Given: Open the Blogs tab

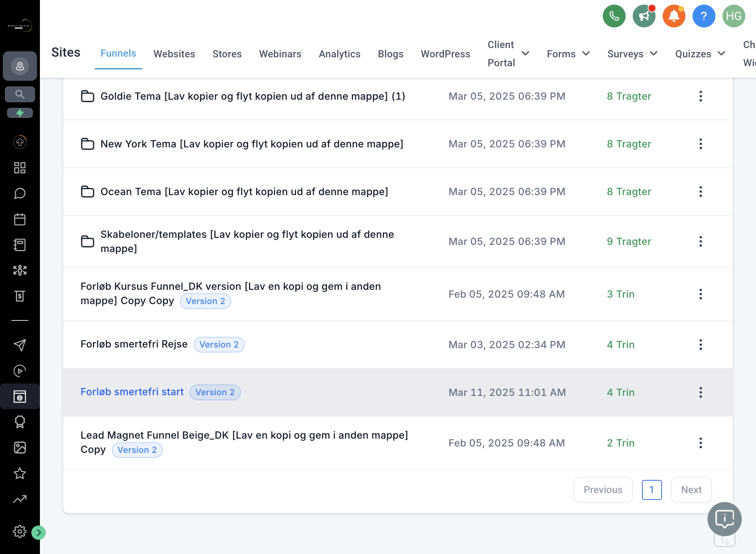Looking at the screenshot, I should tap(390, 54).
